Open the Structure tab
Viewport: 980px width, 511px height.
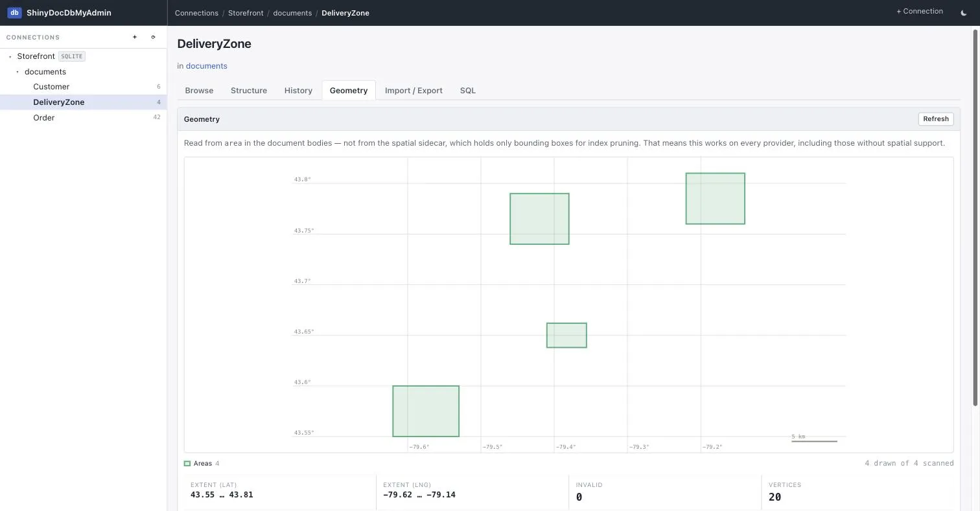[249, 90]
